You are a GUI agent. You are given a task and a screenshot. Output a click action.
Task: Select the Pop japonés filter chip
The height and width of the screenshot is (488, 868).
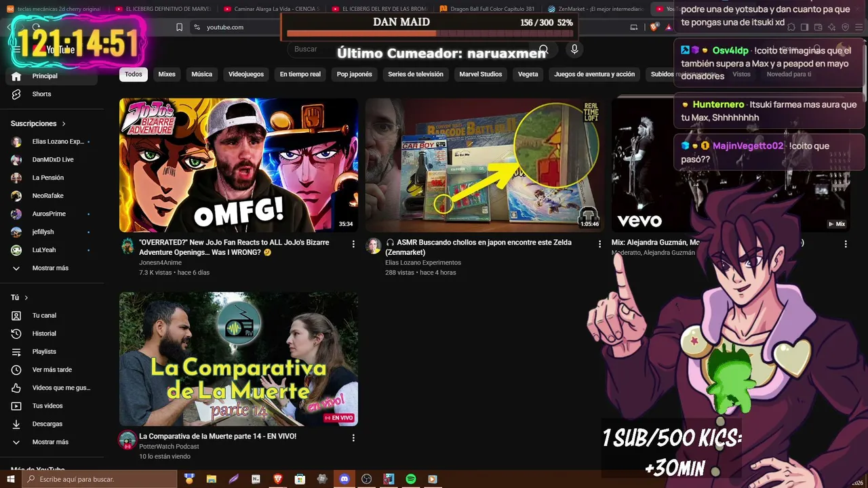tap(355, 75)
